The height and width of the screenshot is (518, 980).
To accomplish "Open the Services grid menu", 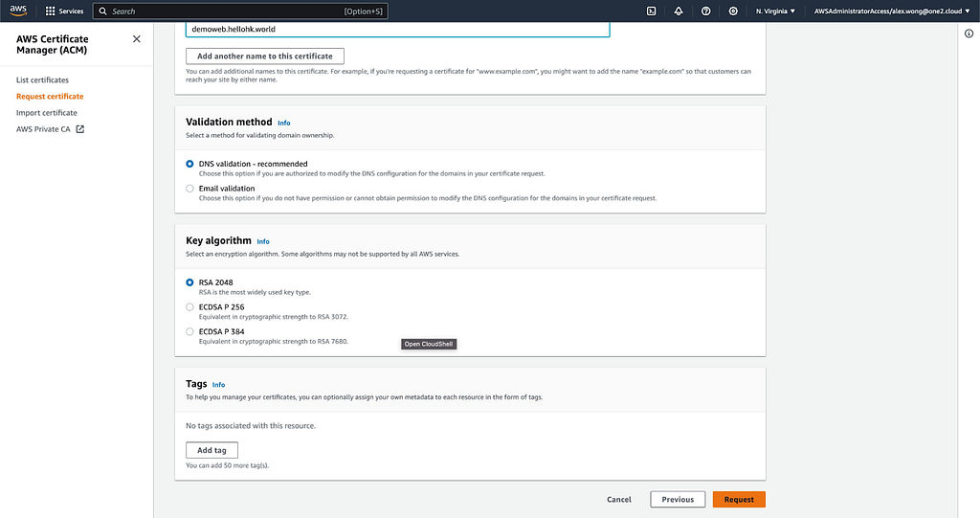I will tap(50, 11).
